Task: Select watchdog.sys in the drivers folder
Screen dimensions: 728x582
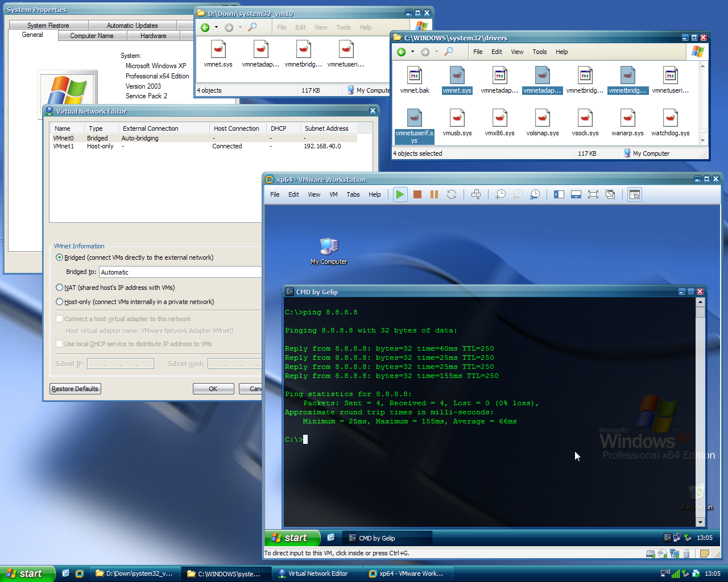Action: click(671, 123)
